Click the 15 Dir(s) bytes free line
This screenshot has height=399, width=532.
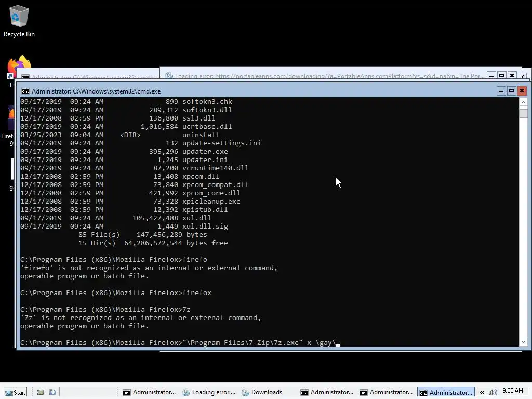click(x=153, y=243)
